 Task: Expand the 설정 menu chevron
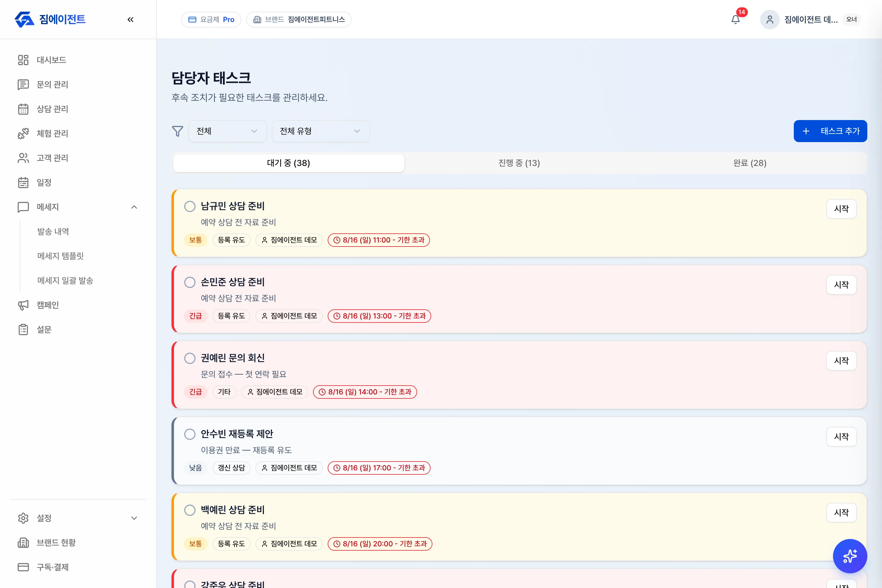[134, 518]
